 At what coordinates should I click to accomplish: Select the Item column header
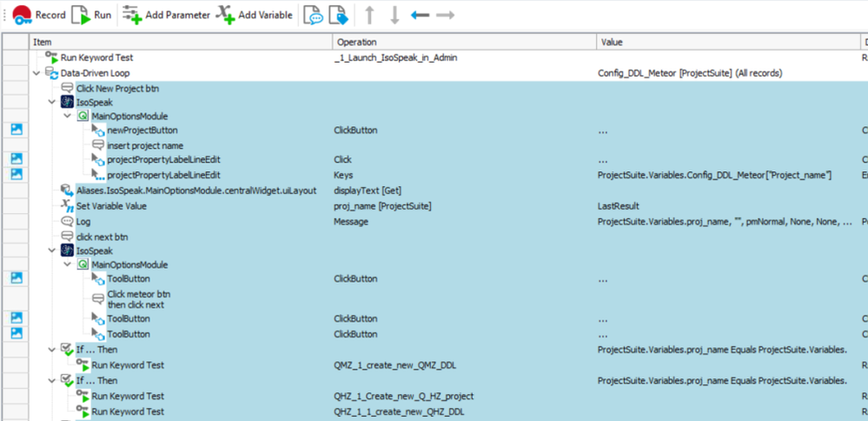(181, 42)
